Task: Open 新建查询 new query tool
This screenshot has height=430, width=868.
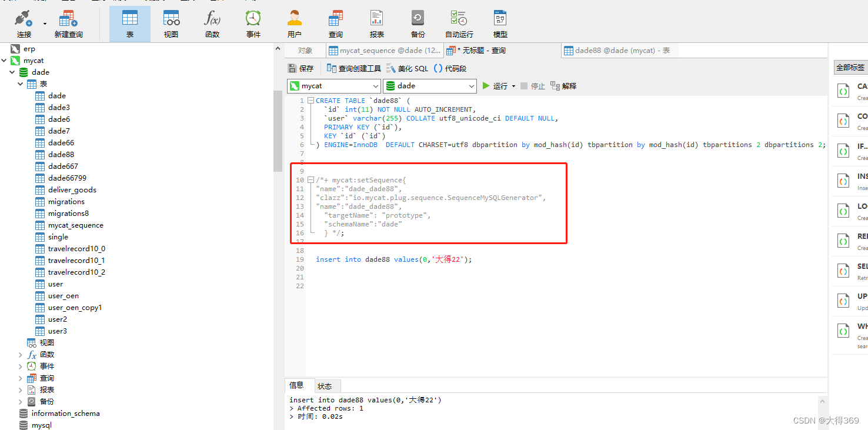Action: click(68, 24)
